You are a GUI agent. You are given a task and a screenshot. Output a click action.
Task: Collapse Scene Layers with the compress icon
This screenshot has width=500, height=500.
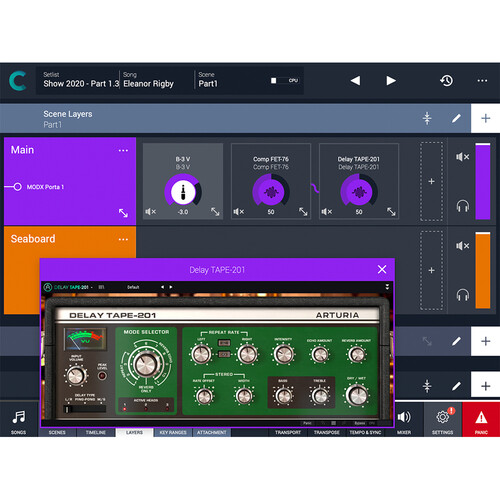(427, 118)
